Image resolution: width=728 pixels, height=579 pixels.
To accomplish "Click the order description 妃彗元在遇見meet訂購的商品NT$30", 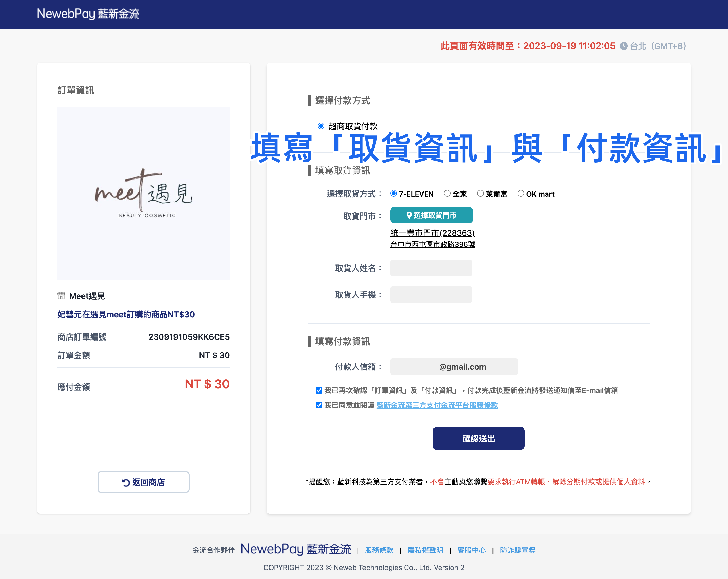I will [126, 315].
